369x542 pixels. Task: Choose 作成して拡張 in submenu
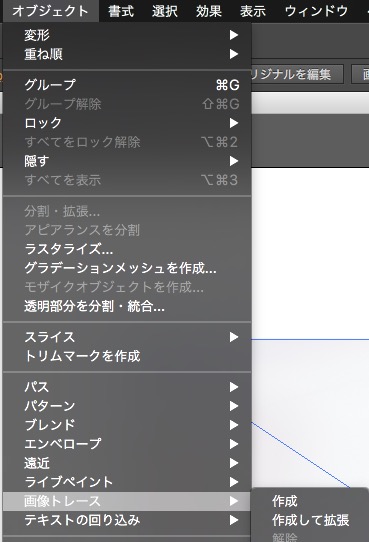coord(310,520)
